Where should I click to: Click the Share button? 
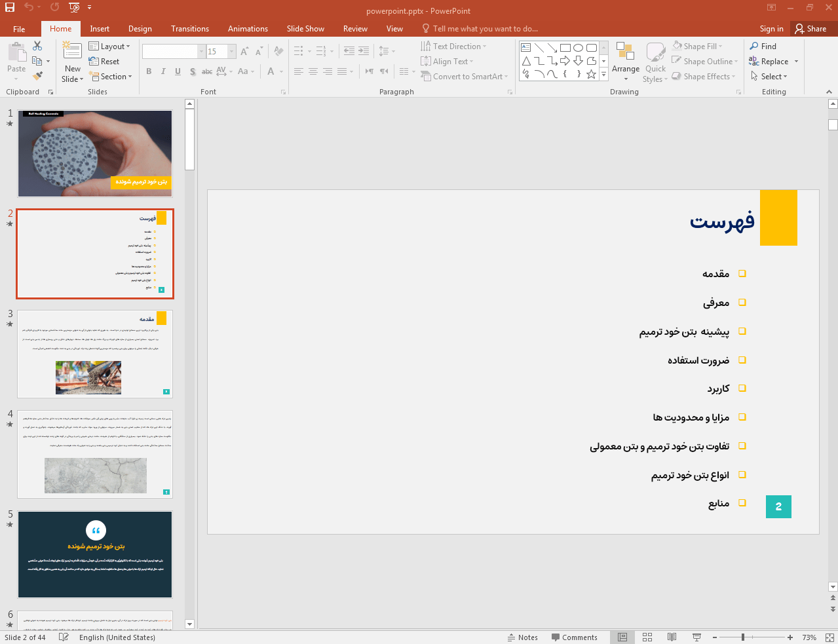810,29
